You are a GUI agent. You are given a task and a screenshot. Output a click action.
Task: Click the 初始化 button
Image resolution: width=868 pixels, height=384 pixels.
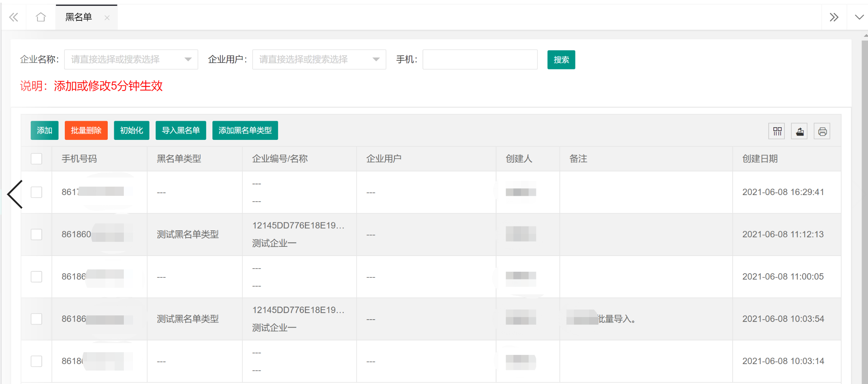tap(132, 130)
